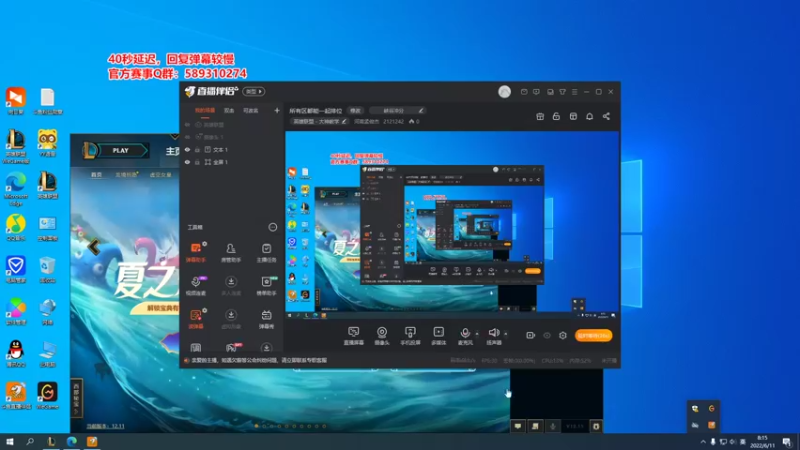Open 弹幕秀 TV-shaped tool
800x450 pixels.
[266, 319]
